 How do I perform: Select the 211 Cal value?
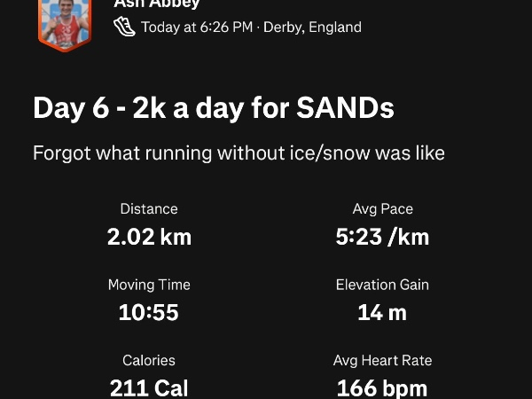pos(149,387)
